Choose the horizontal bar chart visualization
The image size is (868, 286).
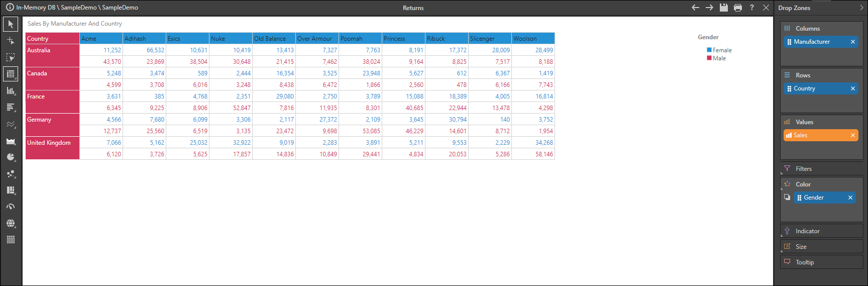coord(11,107)
